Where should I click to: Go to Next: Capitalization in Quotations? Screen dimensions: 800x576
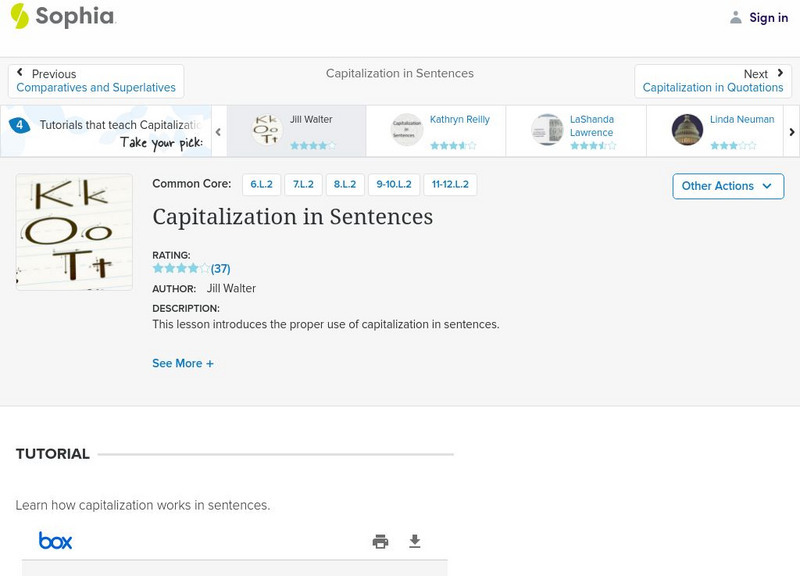click(x=713, y=81)
